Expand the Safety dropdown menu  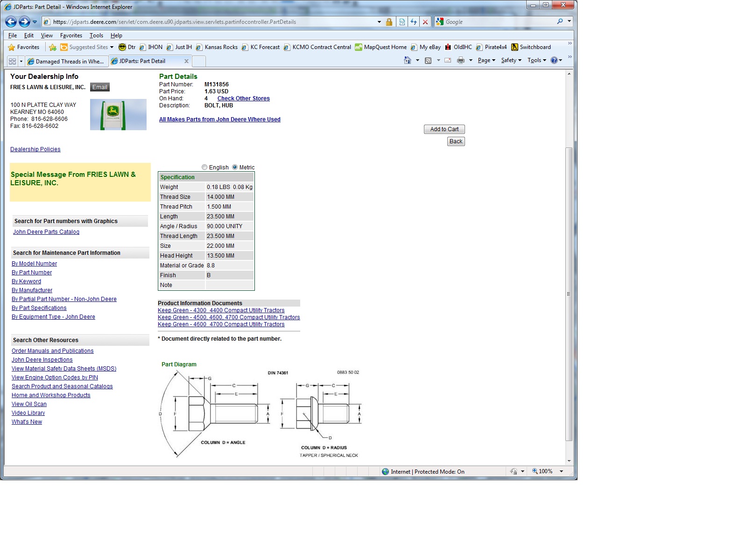click(x=511, y=60)
